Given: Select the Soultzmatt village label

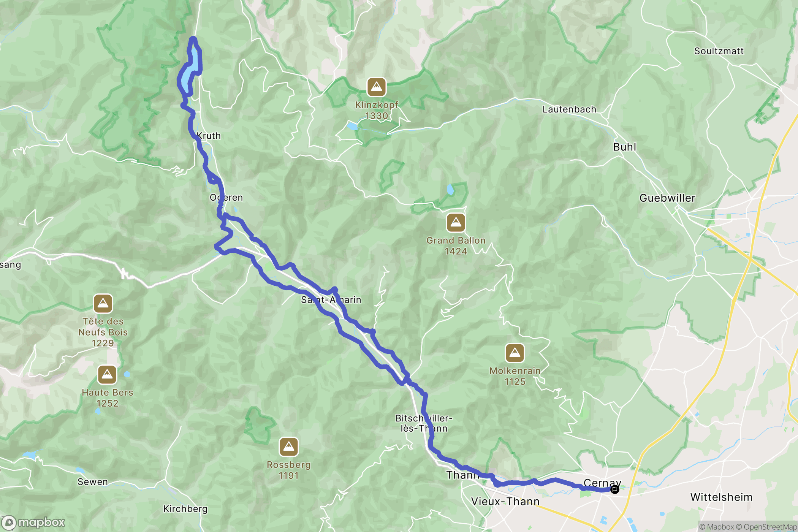Looking at the screenshot, I should [719, 51].
